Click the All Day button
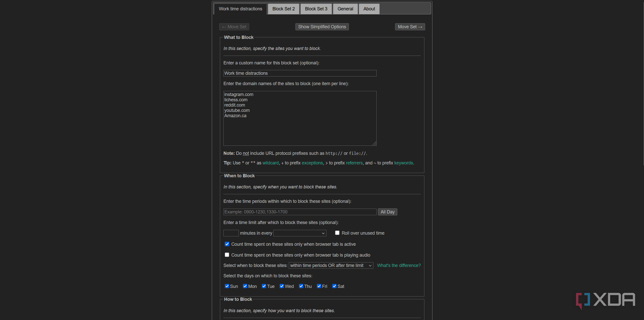The image size is (644, 320). point(387,212)
